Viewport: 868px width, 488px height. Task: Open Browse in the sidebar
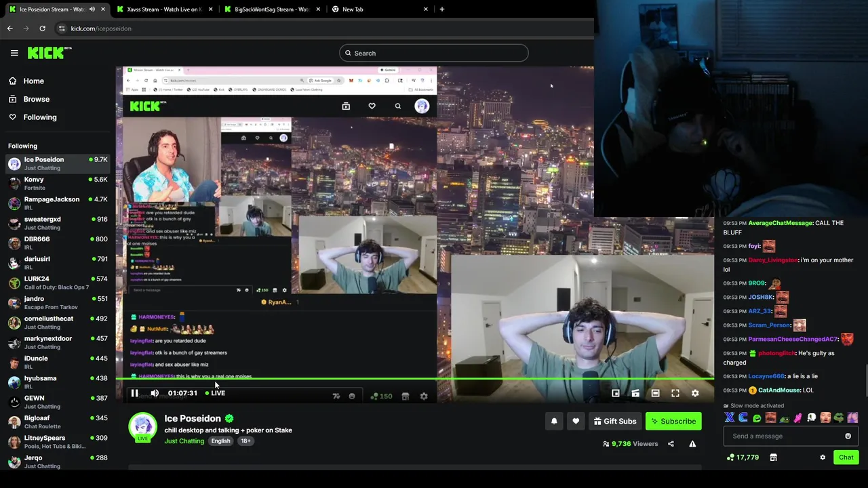coord(36,99)
